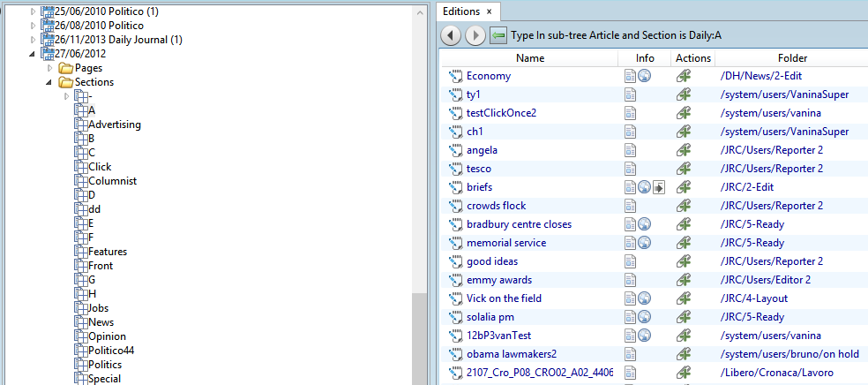Collapse the Sections folder
The image size is (868, 385).
click(49, 82)
